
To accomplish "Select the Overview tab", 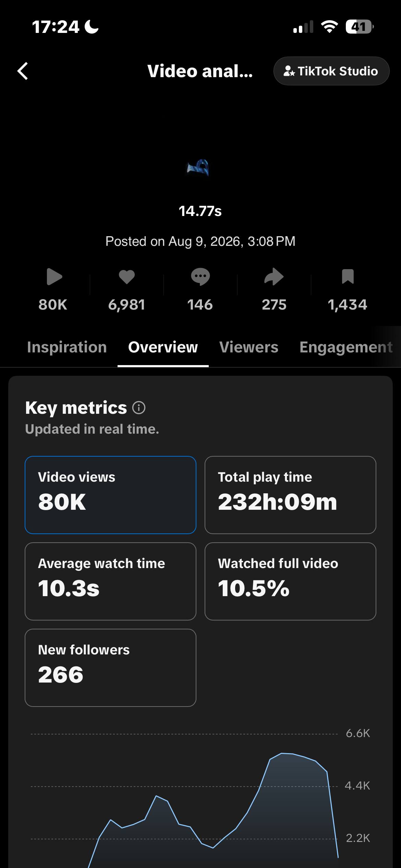I will point(163,347).
